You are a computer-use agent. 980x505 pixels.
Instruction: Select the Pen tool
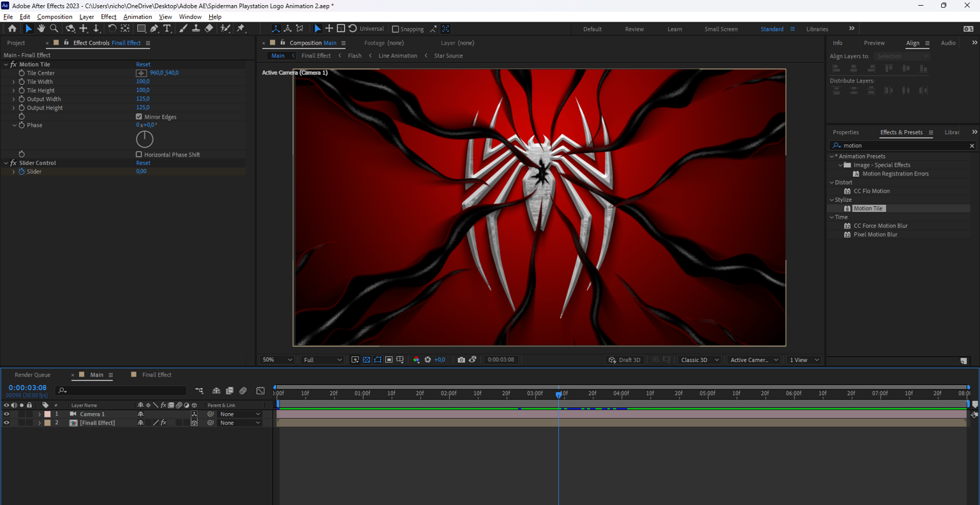click(x=154, y=29)
